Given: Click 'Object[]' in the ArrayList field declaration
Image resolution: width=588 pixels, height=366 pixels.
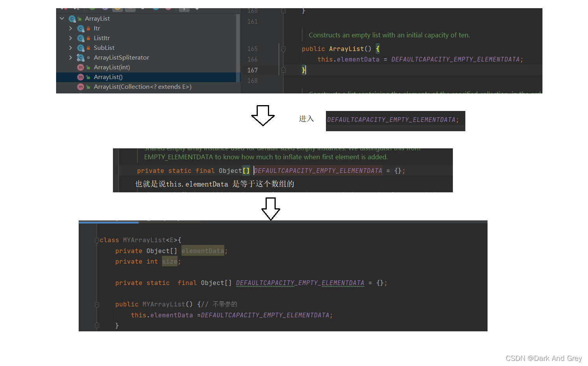Looking at the screenshot, I should [x=234, y=171].
